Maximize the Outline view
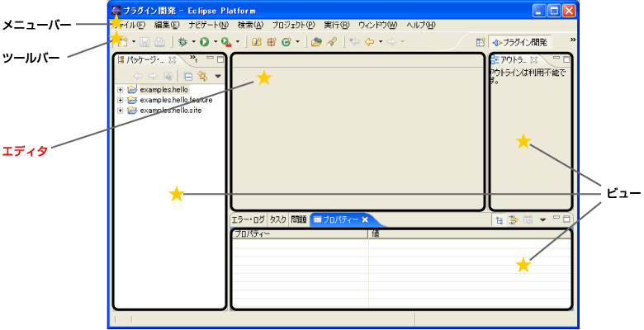The height and width of the screenshot is (330, 644). pyautogui.click(x=566, y=59)
